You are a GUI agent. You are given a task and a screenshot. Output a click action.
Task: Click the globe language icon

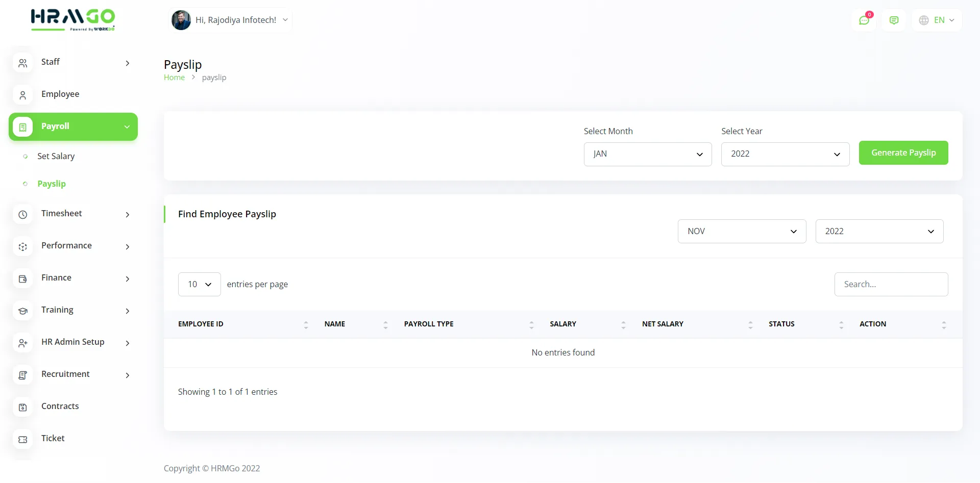pos(924,20)
